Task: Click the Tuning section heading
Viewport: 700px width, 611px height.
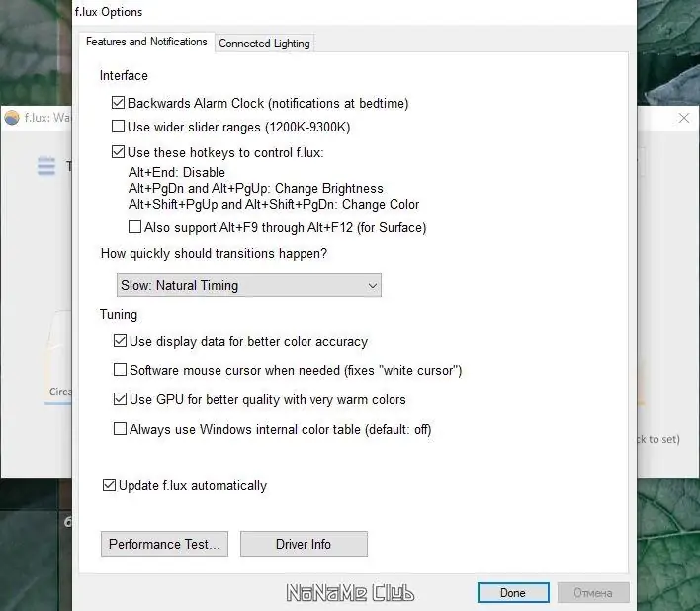Action: pyautogui.click(x=119, y=315)
